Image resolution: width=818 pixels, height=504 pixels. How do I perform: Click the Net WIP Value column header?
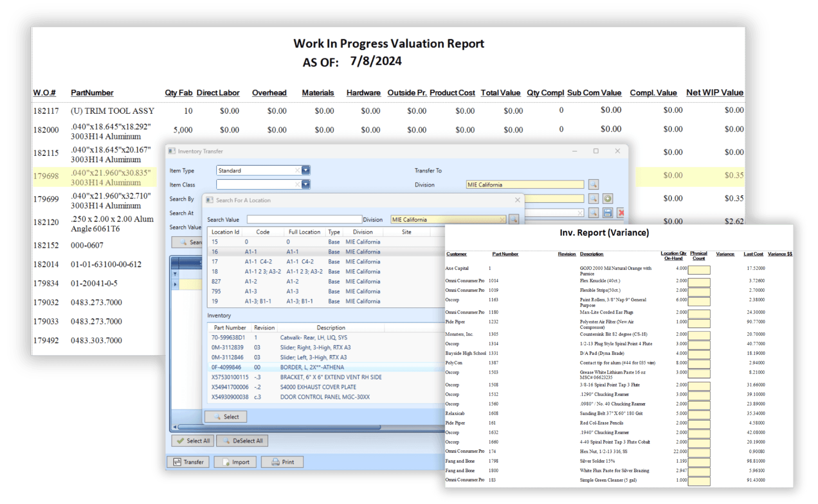[715, 93]
